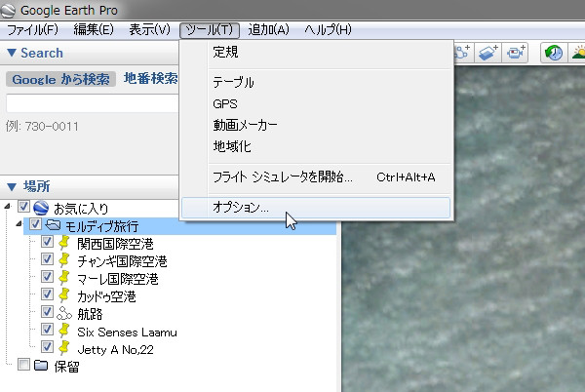Screen dimensions: 585x392
Task: Collapse the お気に入り tree node
Action: point(8,207)
